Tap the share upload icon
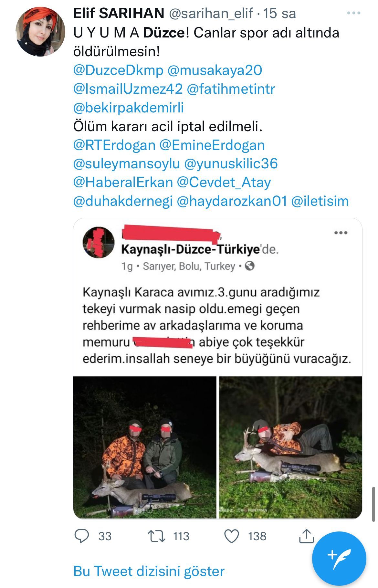 coord(306,536)
